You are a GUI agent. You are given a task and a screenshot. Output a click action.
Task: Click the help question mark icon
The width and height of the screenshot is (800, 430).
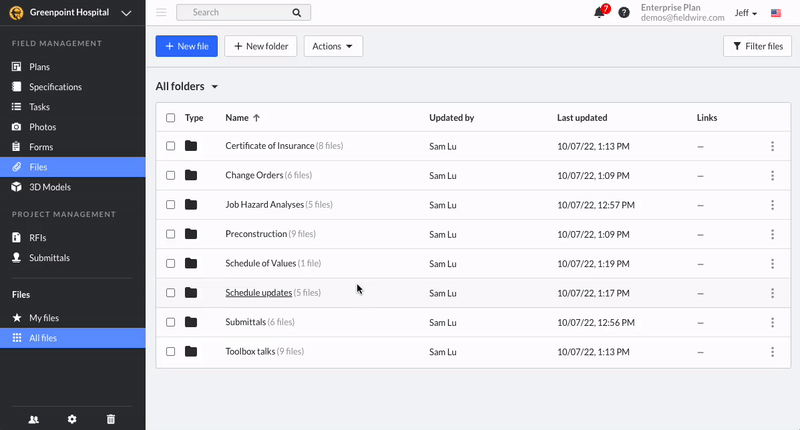click(x=624, y=13)
